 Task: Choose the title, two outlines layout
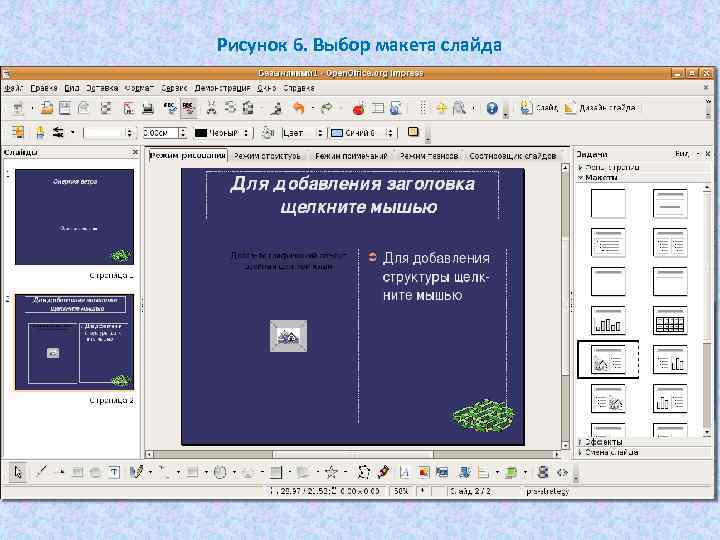point(670,242)
